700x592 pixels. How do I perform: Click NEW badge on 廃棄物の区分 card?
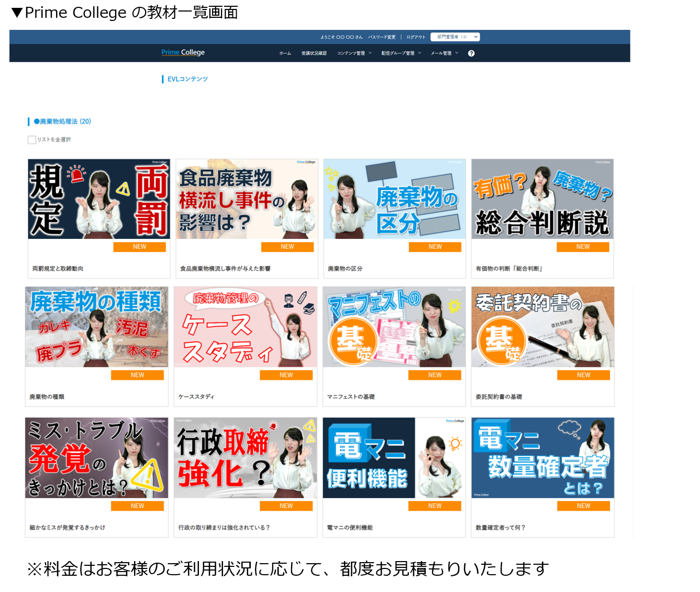435,247
